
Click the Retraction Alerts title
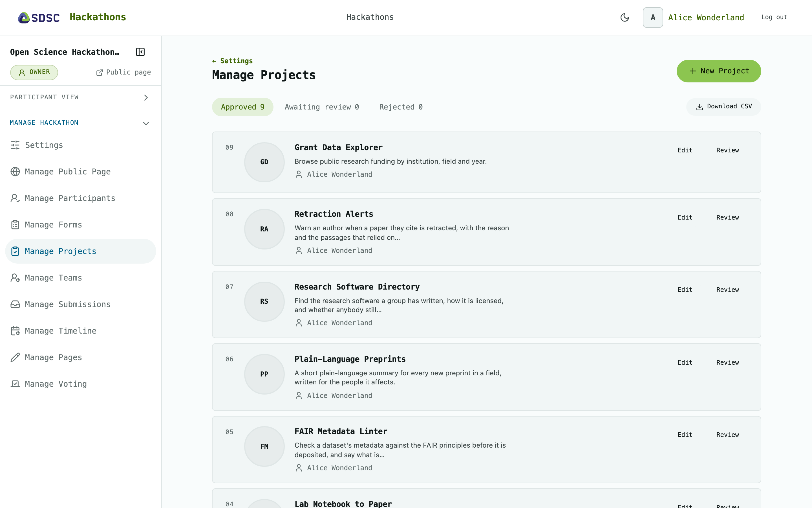334,214
